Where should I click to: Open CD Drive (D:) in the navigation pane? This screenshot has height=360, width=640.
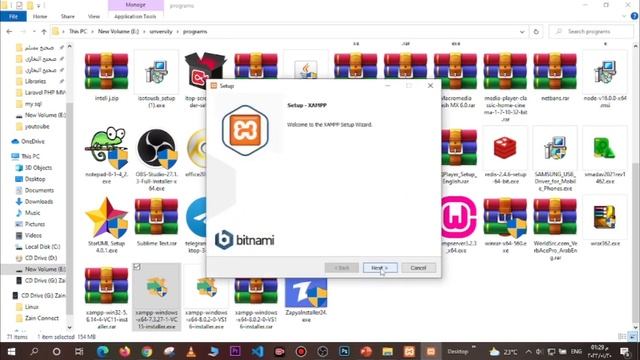pyautogui.click(x=41, y=258)
